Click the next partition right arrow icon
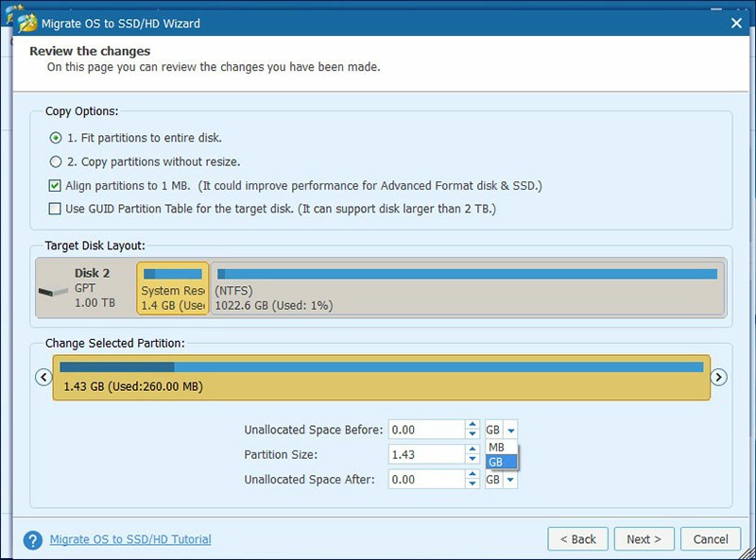756x560 pixels. (x=718, y=377)
